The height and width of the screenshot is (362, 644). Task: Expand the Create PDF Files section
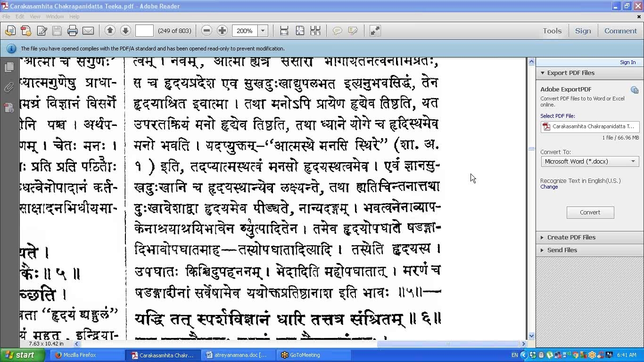tap(571, 237)
